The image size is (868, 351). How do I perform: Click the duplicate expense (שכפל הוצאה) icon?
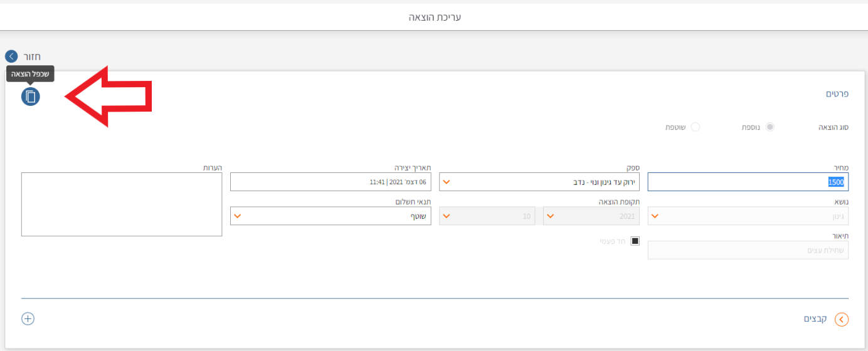click(x=30, y=97)
